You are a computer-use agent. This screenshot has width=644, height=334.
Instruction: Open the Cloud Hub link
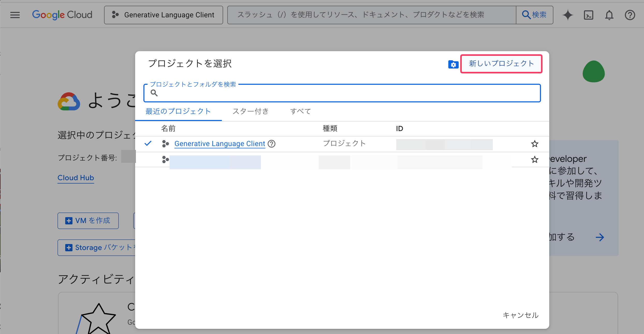pyautogui.click(x=76, y=178)
